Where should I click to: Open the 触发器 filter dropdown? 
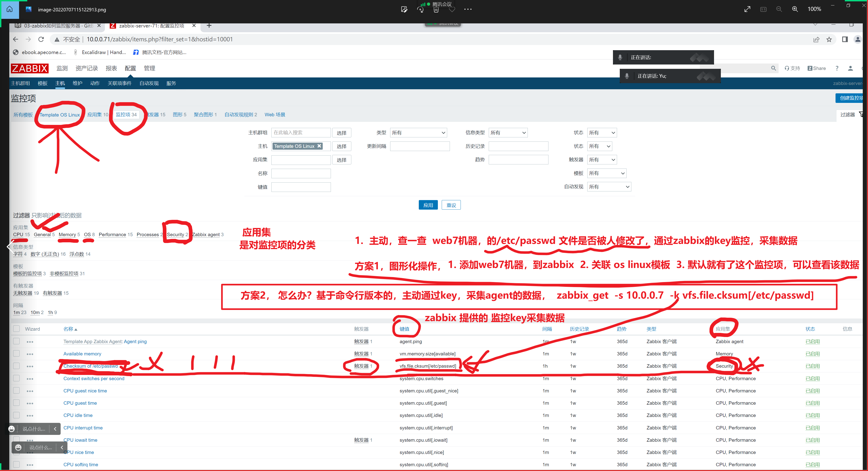602,160
